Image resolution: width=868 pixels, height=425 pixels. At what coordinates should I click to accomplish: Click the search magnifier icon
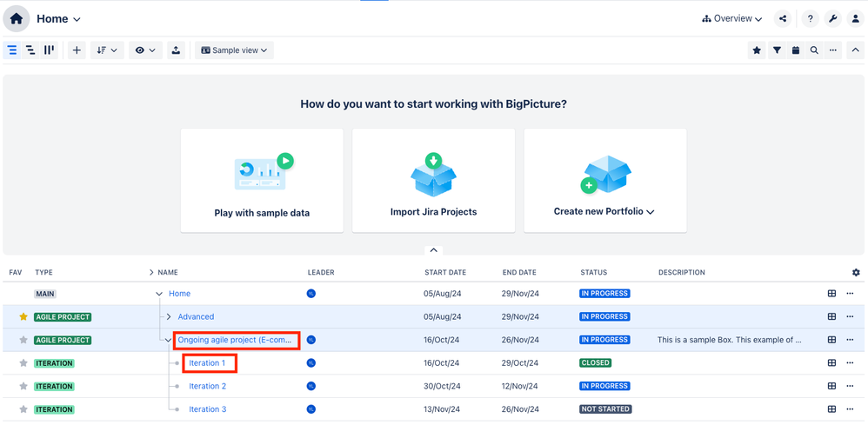(814, 50)
